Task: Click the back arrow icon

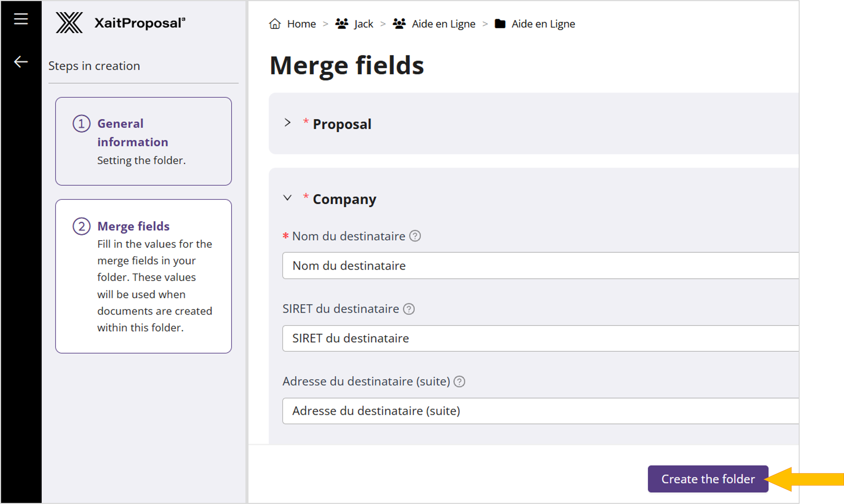Action: pos(21,62)
